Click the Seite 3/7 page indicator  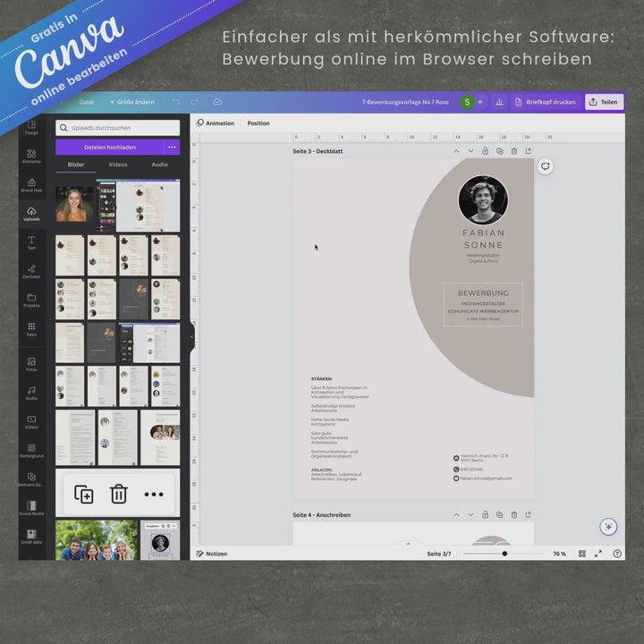(438, 554)
